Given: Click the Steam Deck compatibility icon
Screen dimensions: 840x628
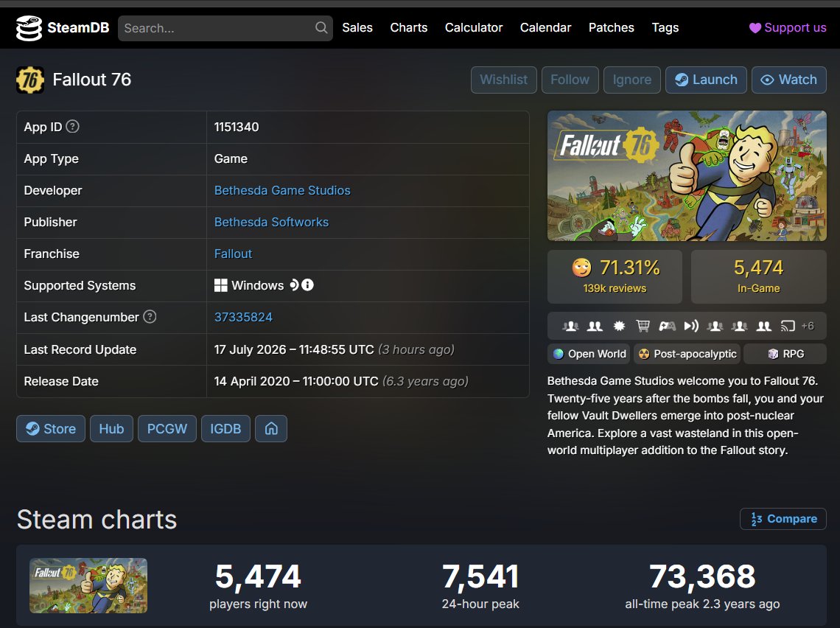Looking at the screenshot, I should tap(294, 285).
